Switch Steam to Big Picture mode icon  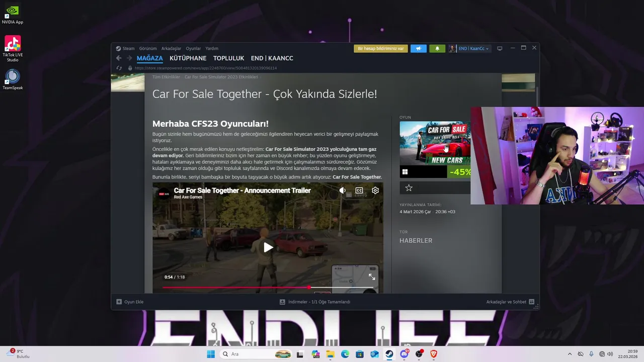coord(500,49)
